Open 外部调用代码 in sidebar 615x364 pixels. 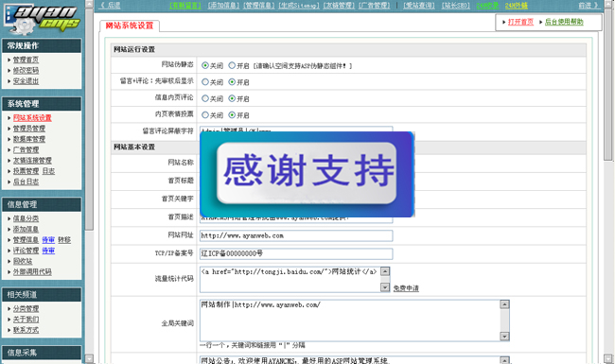(x=32, y=271)
